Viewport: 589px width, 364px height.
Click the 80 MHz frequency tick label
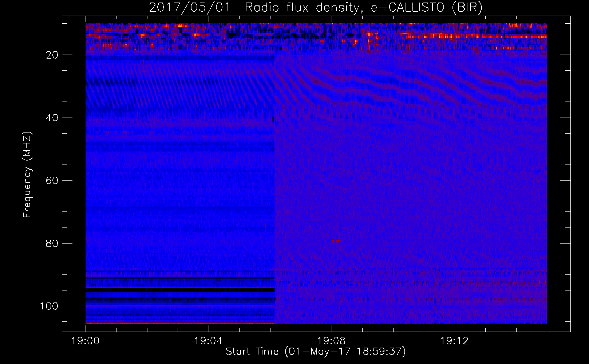point(52,243)
